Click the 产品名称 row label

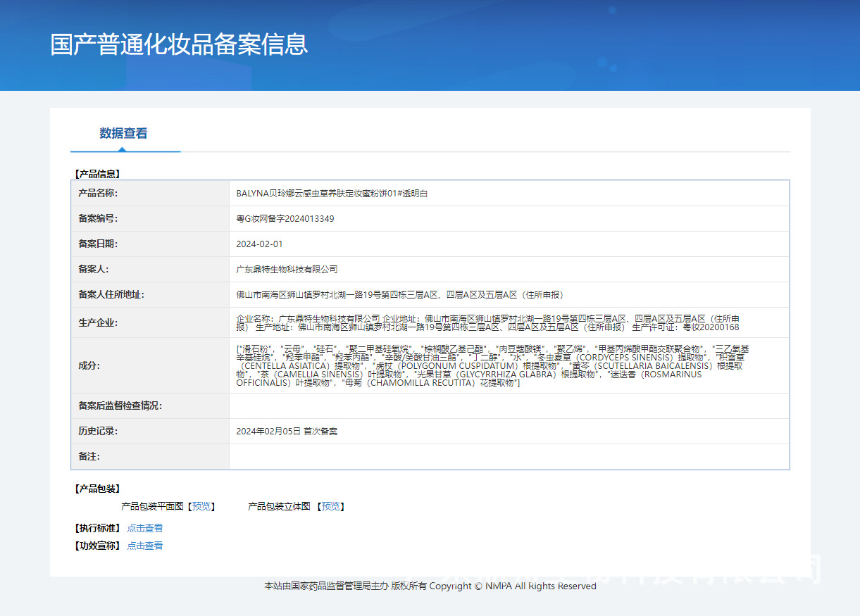point(98,194)
